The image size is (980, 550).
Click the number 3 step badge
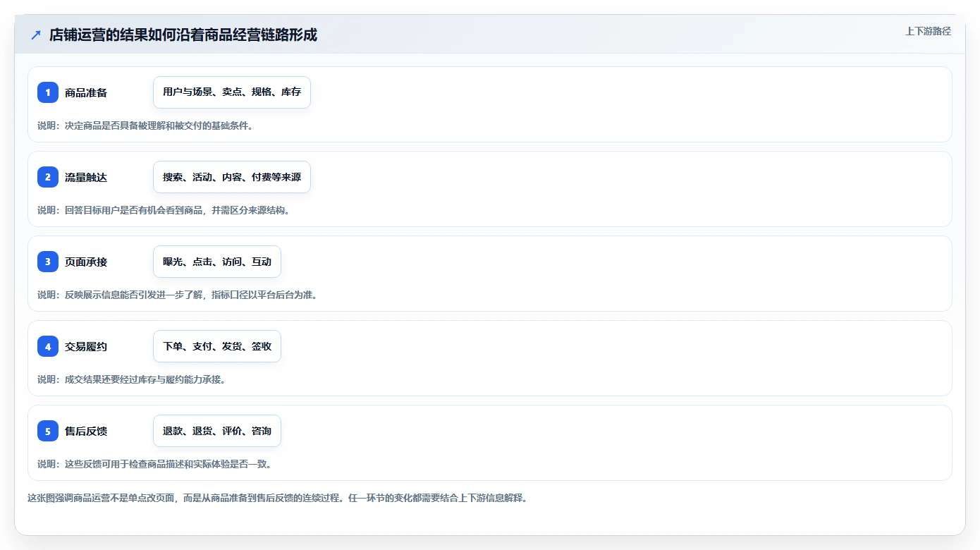(48, 262)
